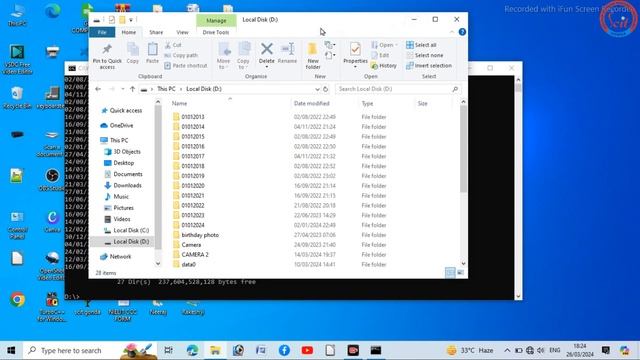Open the address bar history dropdown

tap(317, 89)
